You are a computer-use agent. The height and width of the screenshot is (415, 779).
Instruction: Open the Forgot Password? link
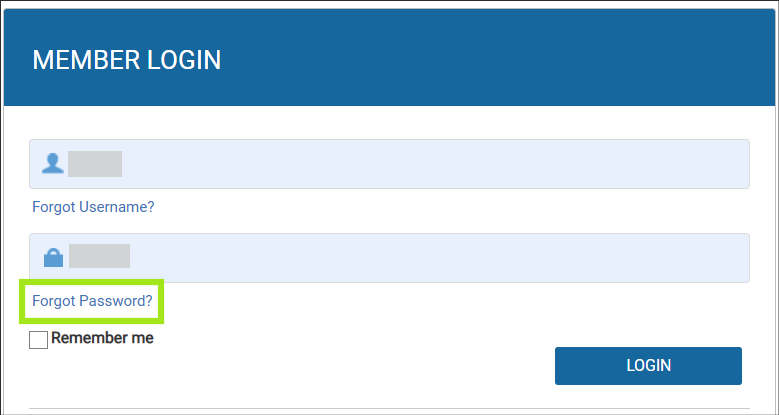coord(92,301)
